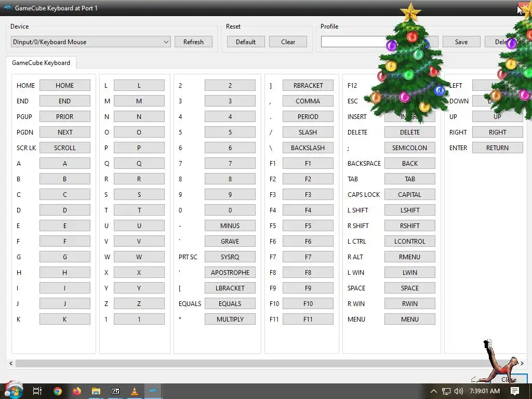Click the BACK mapping button for BACKSPACE
The width and height of the screenshot is (532, 399).
(410, 164)
